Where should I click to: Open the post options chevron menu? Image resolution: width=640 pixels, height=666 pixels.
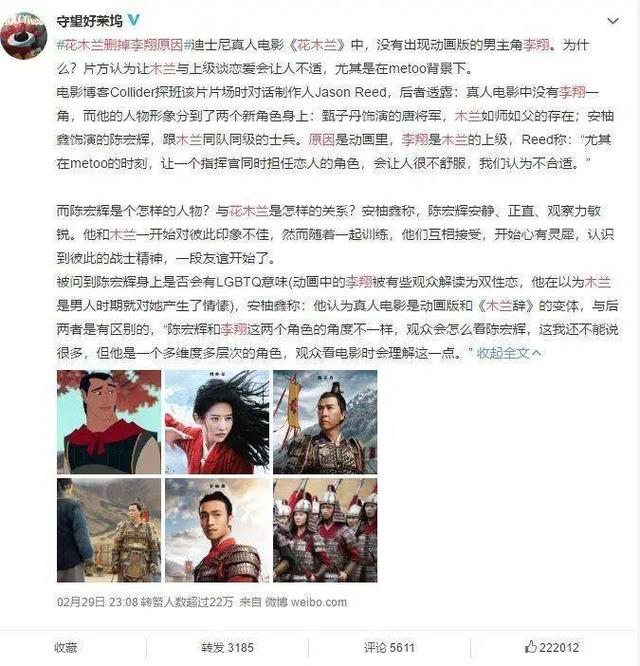tap(612, 21)
